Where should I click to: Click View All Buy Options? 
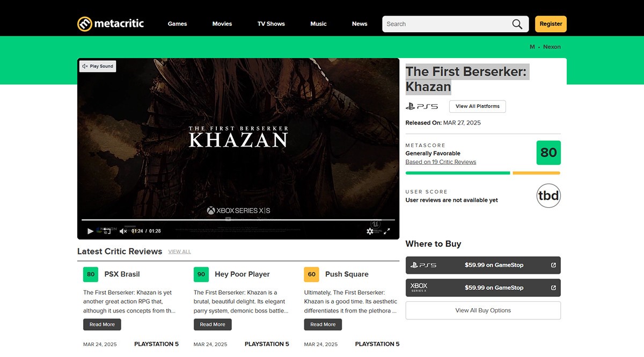pos(483,310)
